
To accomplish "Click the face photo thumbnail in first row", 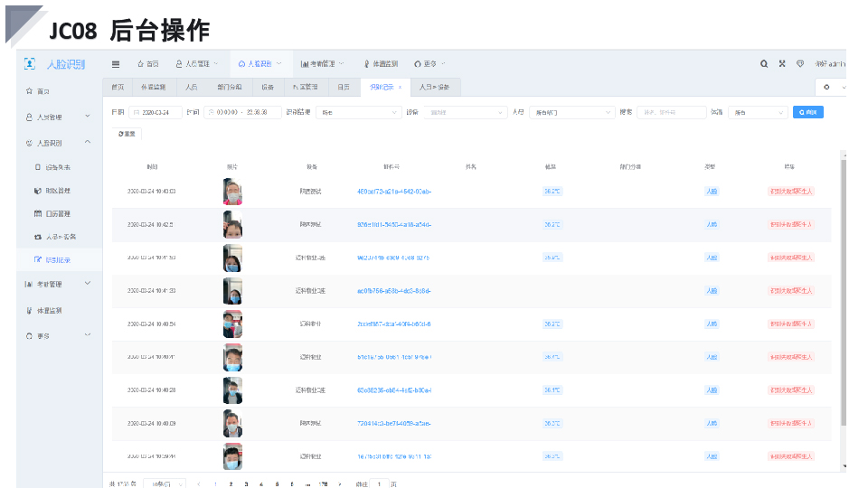I will pyautogui.click(x=232, y=192).
